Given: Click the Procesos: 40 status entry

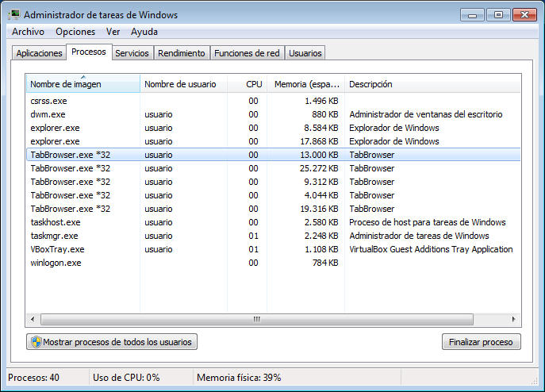Looking at the screenshot, I should point(33,378).
